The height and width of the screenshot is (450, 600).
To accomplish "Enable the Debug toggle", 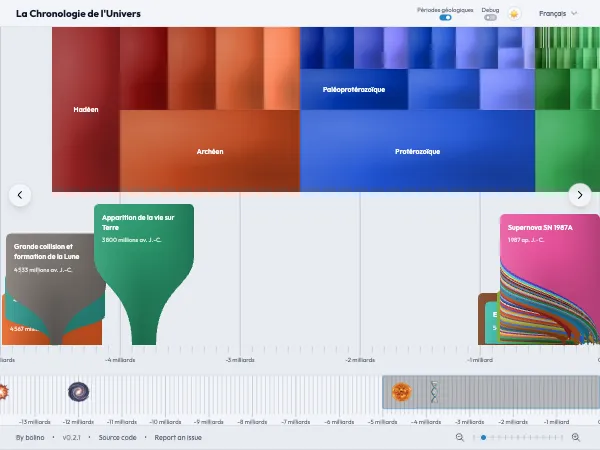I will point(490,18).
